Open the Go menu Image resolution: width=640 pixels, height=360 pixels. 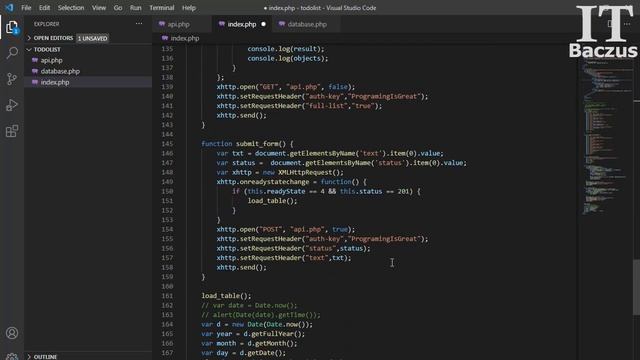pyautogui.click(x=118, y=8)
